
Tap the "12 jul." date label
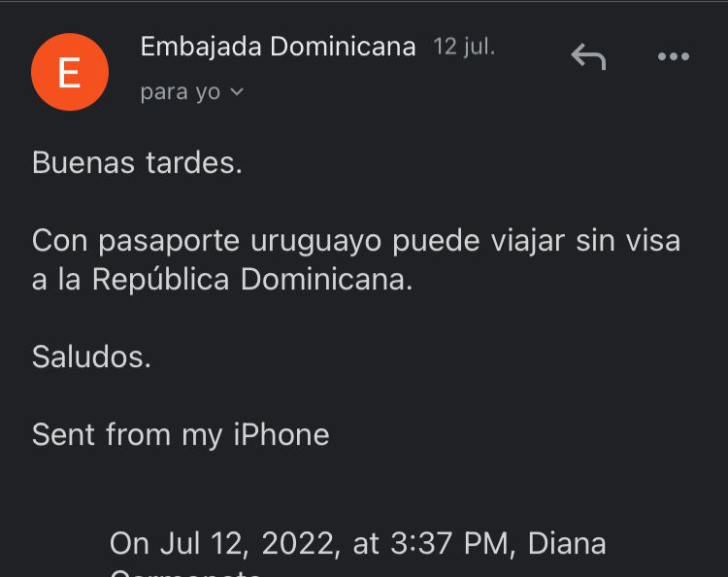point(464,47)
